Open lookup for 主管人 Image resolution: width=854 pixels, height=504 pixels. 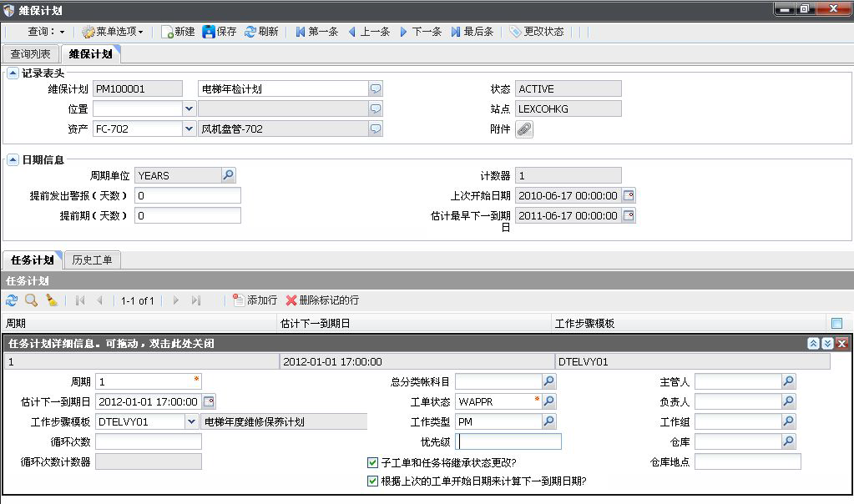789,381
